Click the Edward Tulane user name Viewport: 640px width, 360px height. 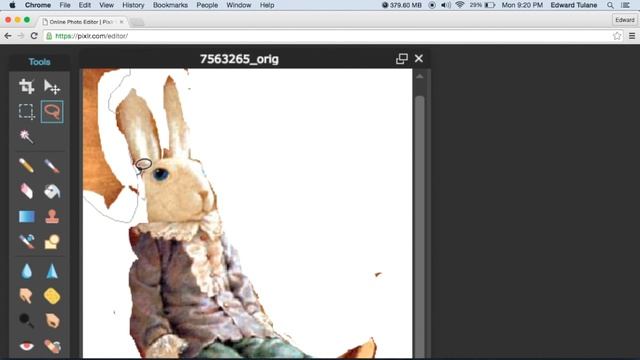click(573, 5)
